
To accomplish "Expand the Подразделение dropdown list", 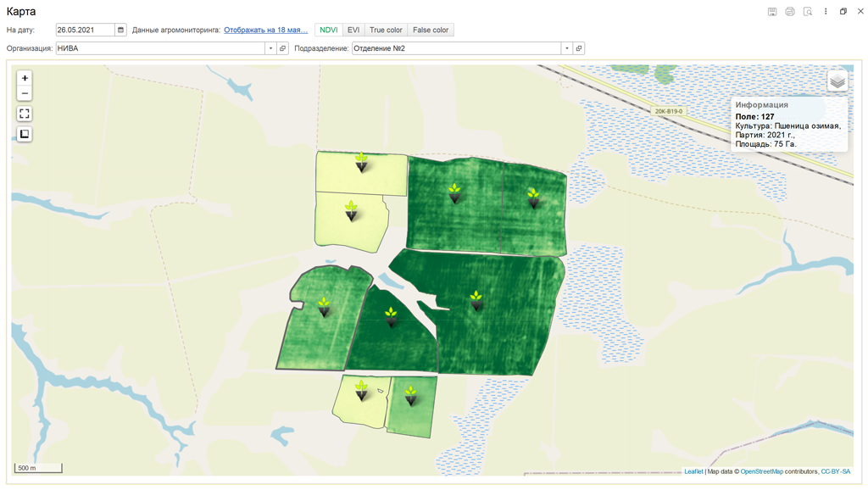I will 567,48.
